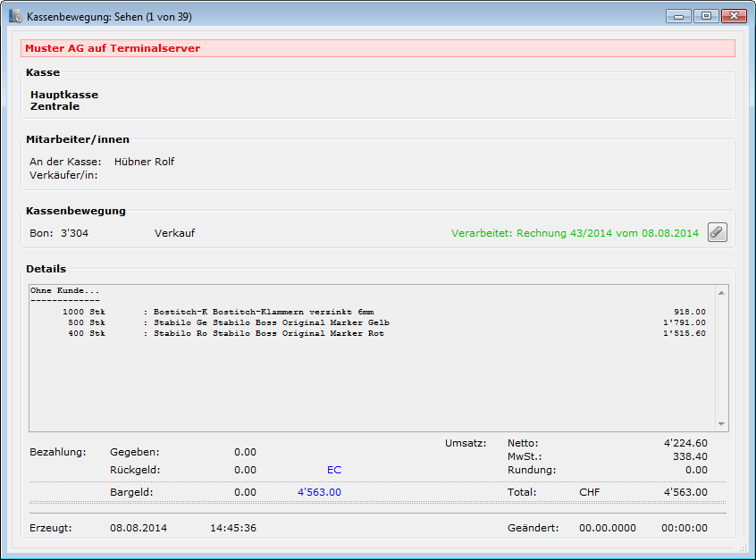Click the resize grip in the window corner
Image resolution: width=756 pixels, height=560 pixels.
click(x=743, y=547)
